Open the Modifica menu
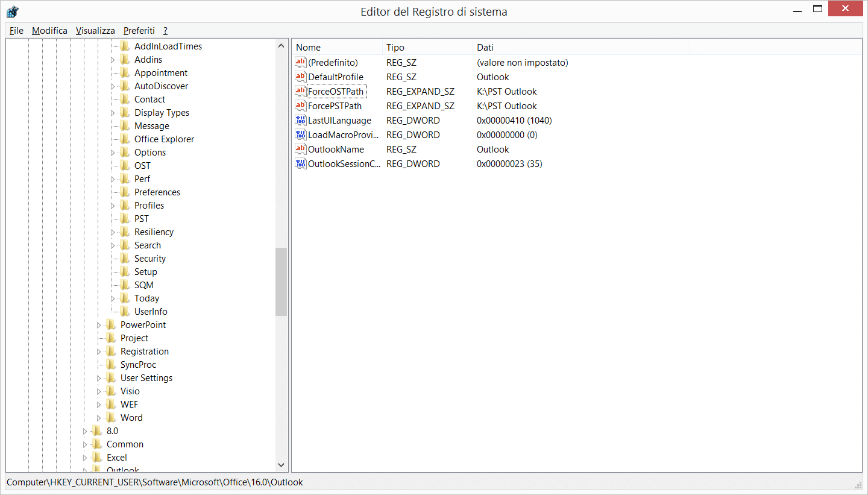Image resolution: width=868 pixels, height=495 pixels. click(49, 31)
